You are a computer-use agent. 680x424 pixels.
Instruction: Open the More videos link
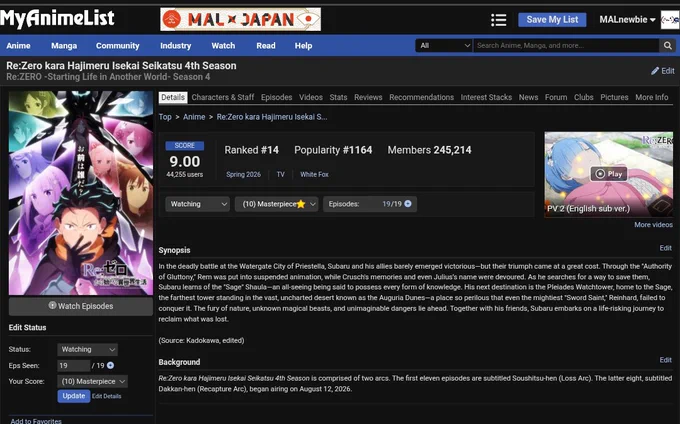point(653,225)
